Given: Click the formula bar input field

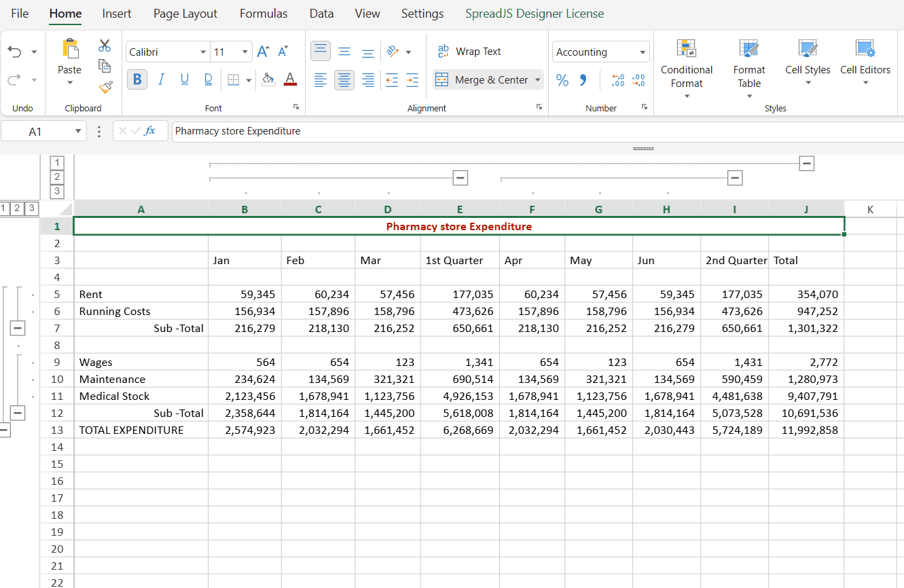Looking at the screenshot, I should click(538, 131).
